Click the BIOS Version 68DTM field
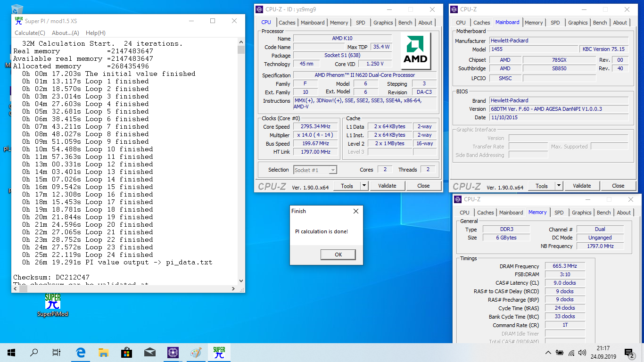Screen dimensions: 644x362 [559, 109]
